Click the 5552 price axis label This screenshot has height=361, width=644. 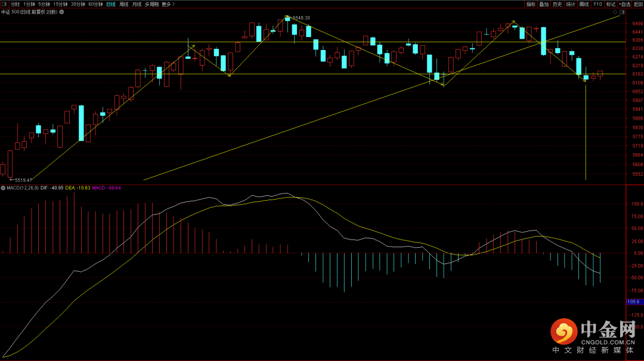tap(637, 175)
